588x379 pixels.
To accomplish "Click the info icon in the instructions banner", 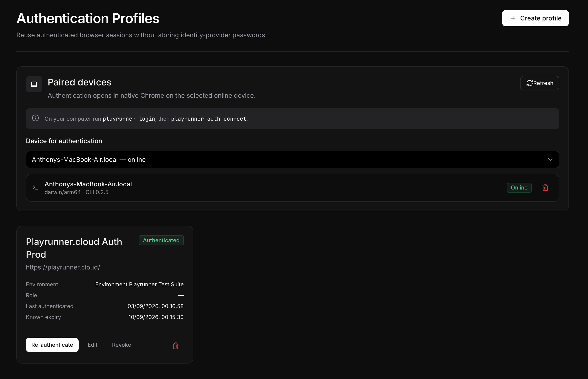I will [35, 118].
